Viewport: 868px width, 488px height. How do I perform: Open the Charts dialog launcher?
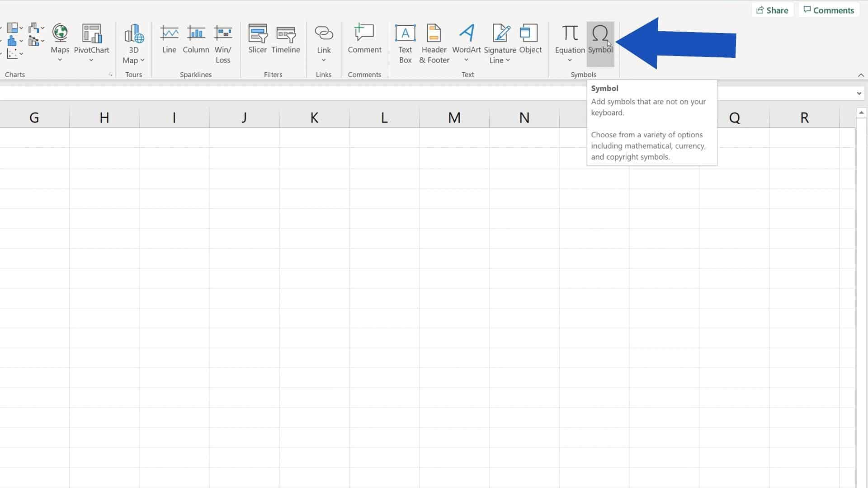(110, 75)
